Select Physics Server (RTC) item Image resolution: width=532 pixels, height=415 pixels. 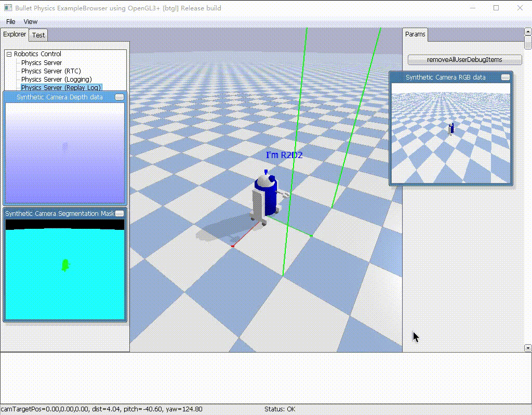coord(51,71)
